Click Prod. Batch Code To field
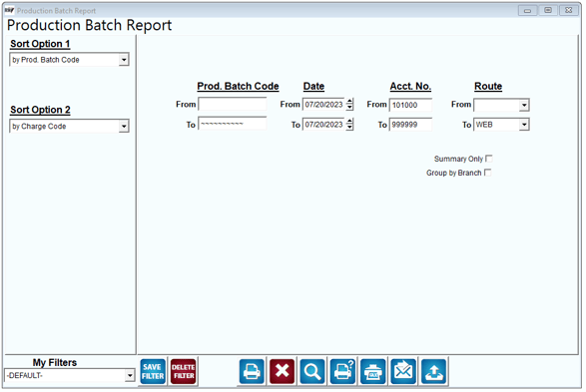 [x=233, y=125]
